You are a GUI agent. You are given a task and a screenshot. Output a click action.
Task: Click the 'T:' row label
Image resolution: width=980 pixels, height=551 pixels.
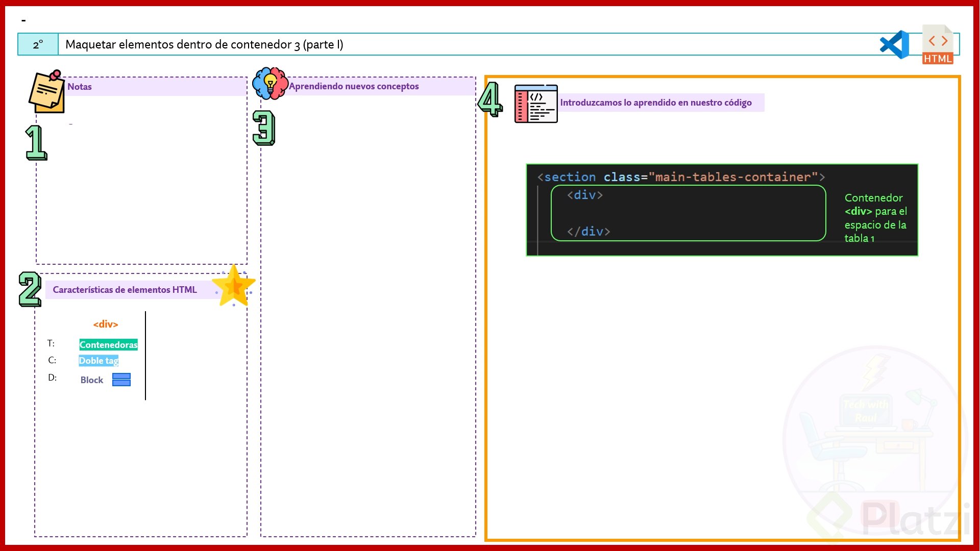pos(51,343)
